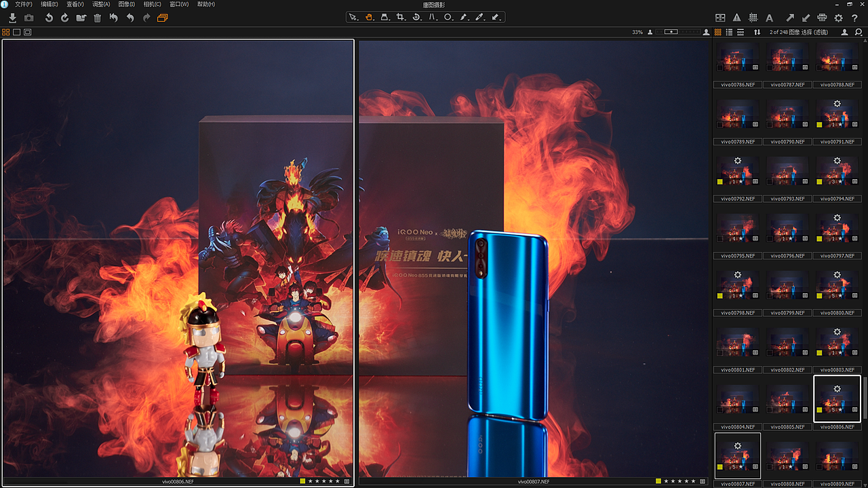The height and width of the screenshot is (488, 868).
Task: Open the 编辑(E) menu
Action: click(x=50, y=4)
